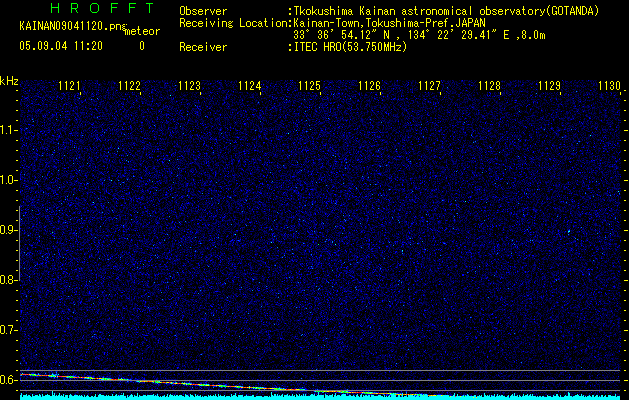Click the 1126 time axis marker
The height and width of the screenshot is (400, 629).
coord(369,86)
